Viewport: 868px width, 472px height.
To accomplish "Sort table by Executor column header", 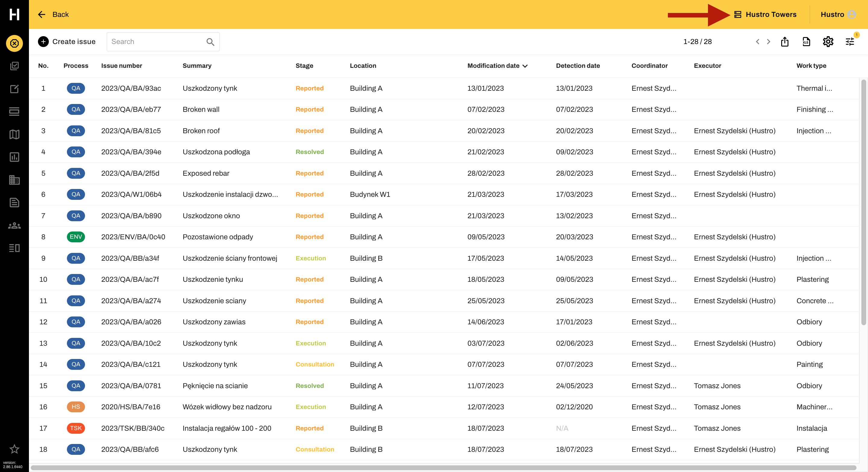I will click(x=707, y=66).
